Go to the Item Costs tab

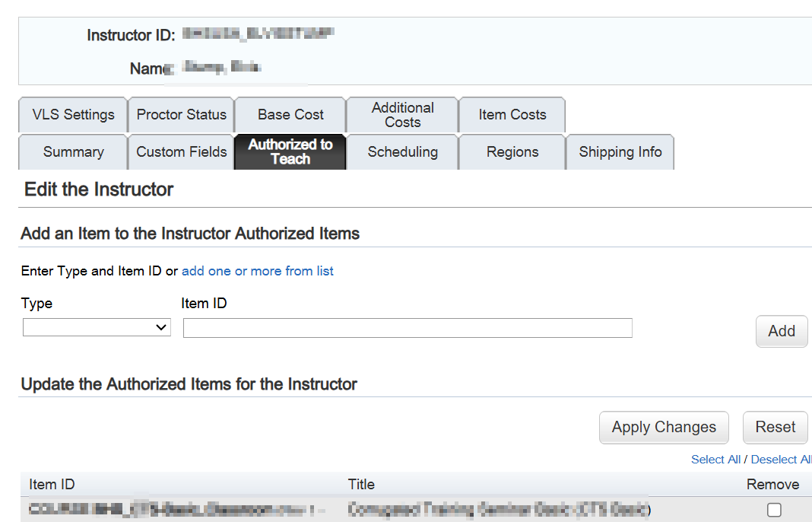tap(512, 115)
